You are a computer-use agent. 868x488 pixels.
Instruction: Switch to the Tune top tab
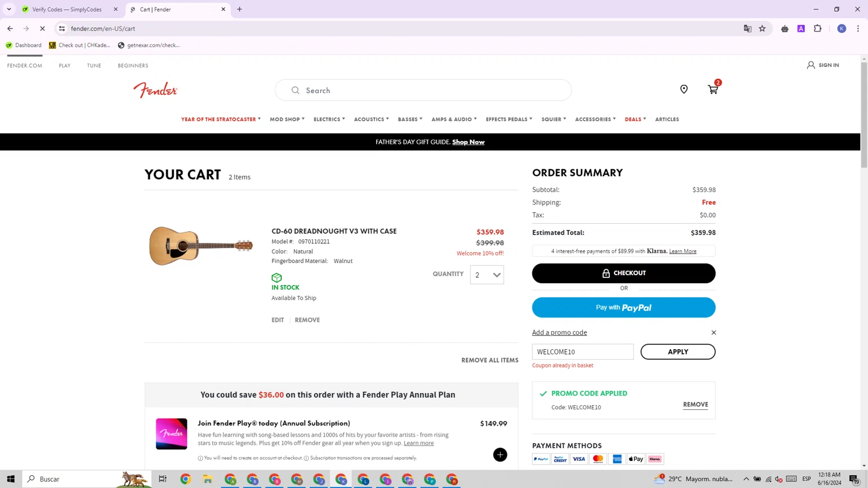(94, 65)
